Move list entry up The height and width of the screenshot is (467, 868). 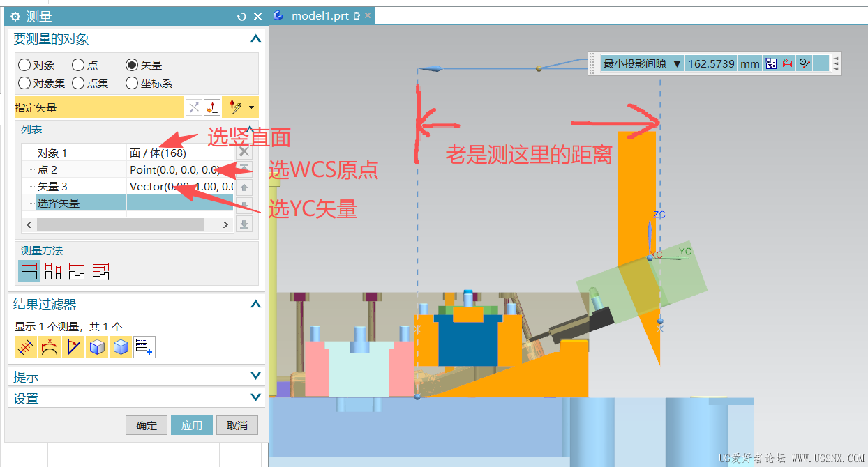click(x=244, y=187)
